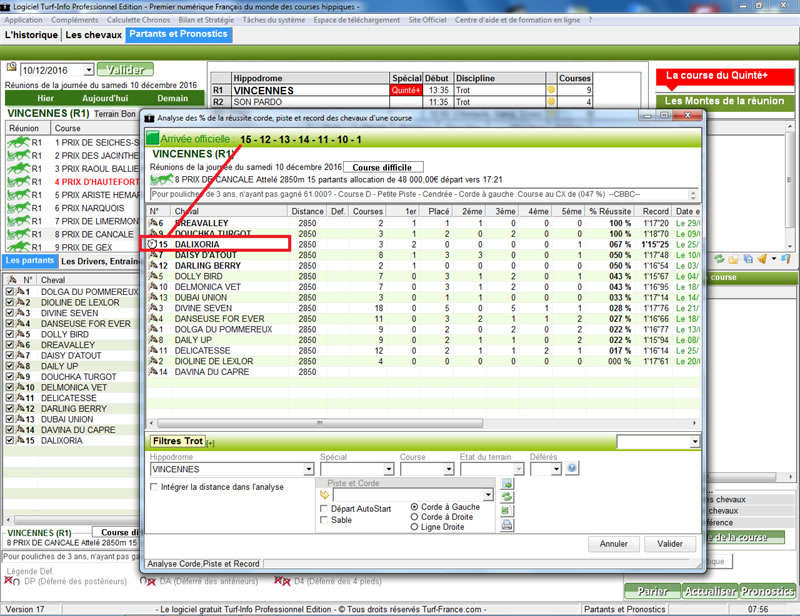The width and height of the screenshot is (800, 616).
Task: Click the green Arrivée officielle flag icon
Action: pyautogui.click(x=154, y=138)
